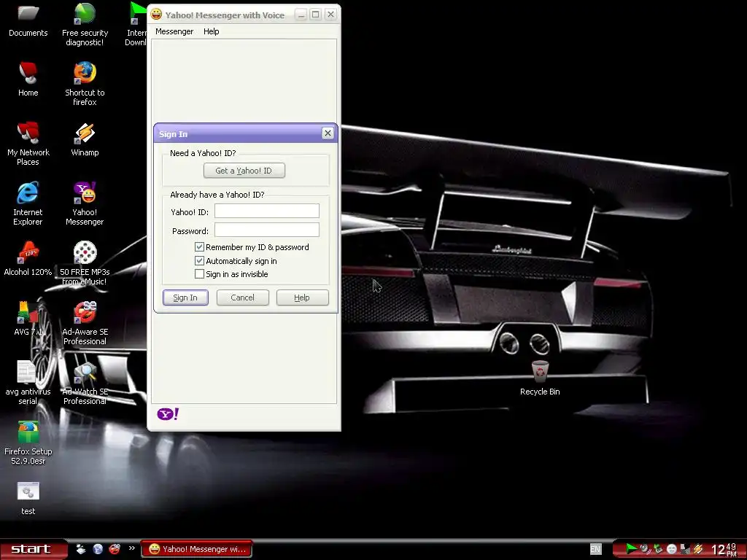Focus the Password input field
The image size is (747, 560).
point(267,230)
